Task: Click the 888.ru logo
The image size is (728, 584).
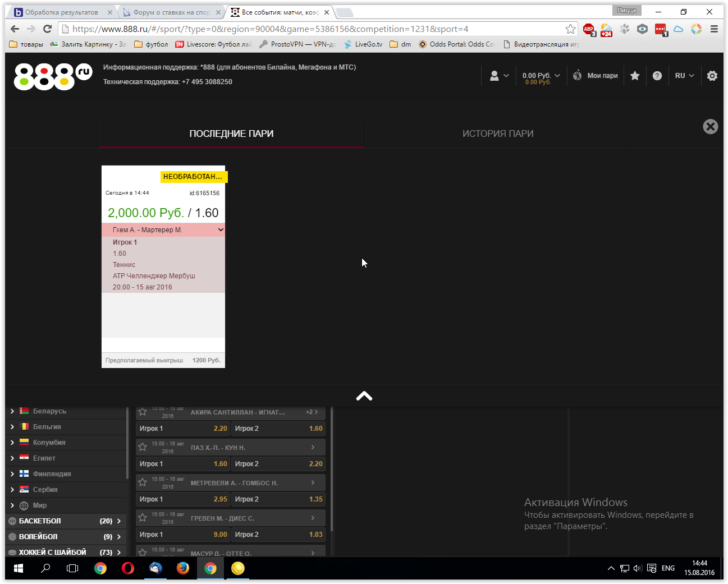Action: pyautogui.click(x=53, y=76)
